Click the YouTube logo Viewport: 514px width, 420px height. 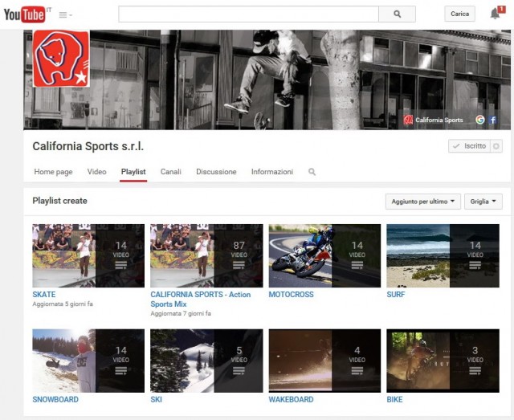(x=24, y=14)
